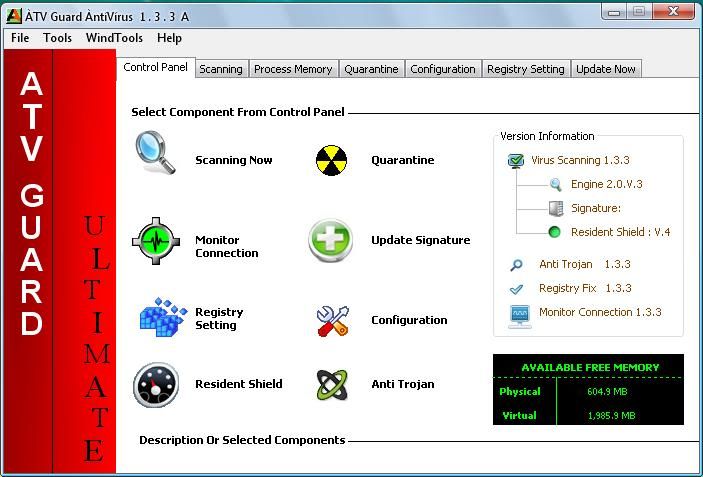
Task: Open the Help menu
Action: pos(169,38)
